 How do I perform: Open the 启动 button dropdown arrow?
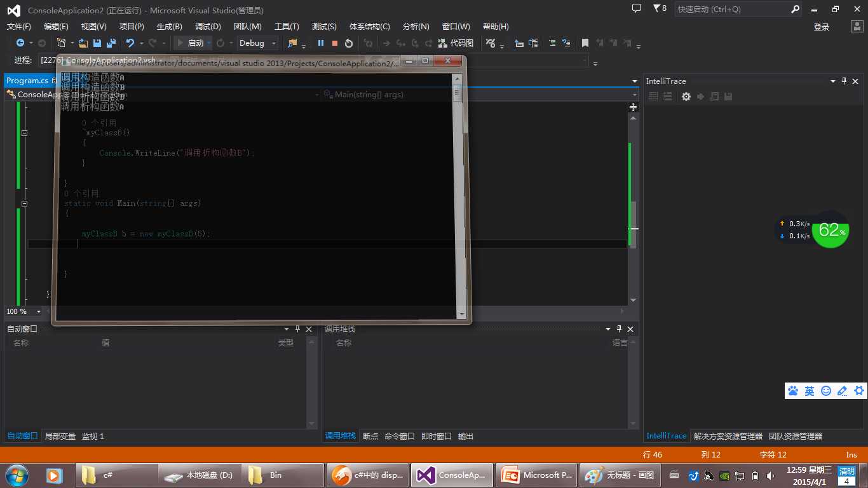209,43
